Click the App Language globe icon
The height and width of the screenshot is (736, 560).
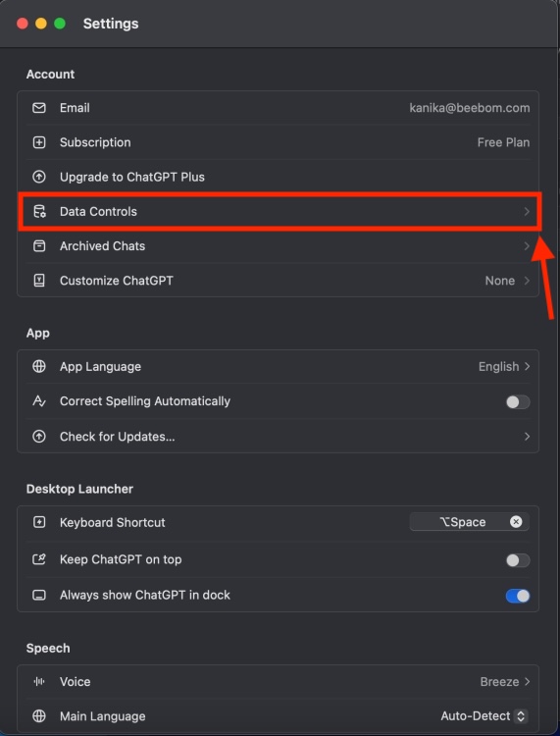click(39, 366)
